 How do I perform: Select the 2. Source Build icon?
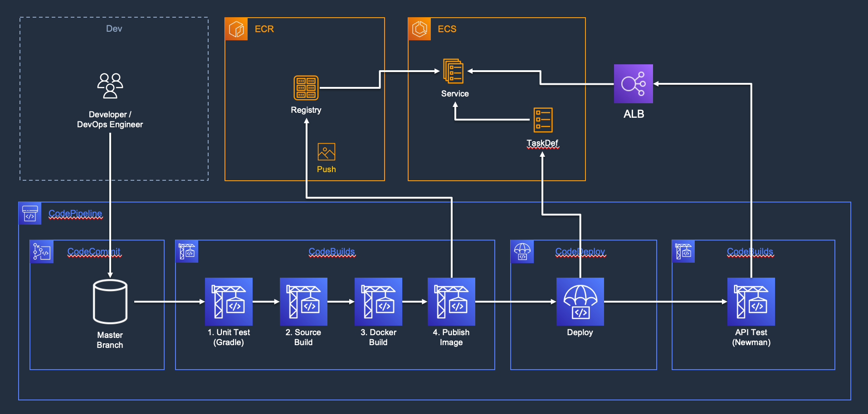(303, 302)
